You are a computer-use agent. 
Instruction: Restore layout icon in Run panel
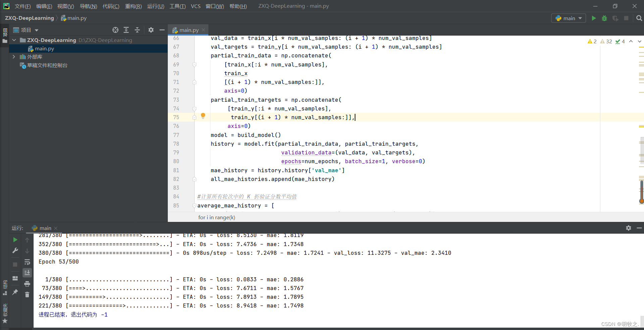pos(15,278)
